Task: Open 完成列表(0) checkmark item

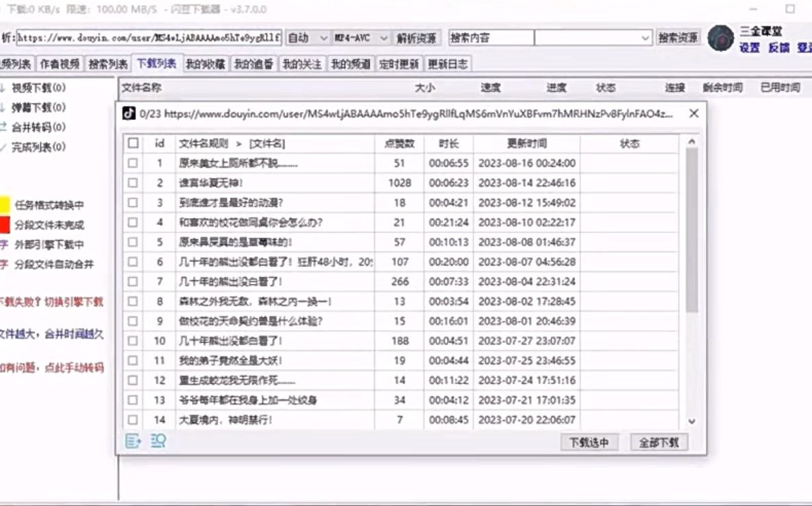Action: point(33,147)
